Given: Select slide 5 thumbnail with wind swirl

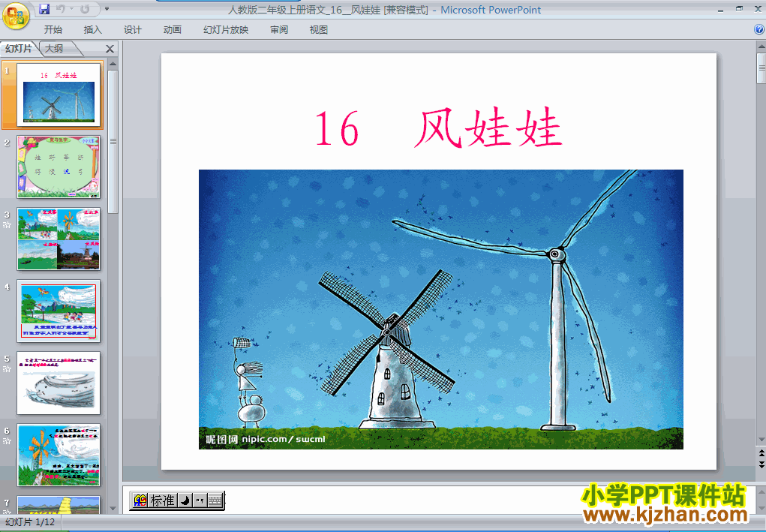Looking at the screenshot, I should tap(59, 383).
